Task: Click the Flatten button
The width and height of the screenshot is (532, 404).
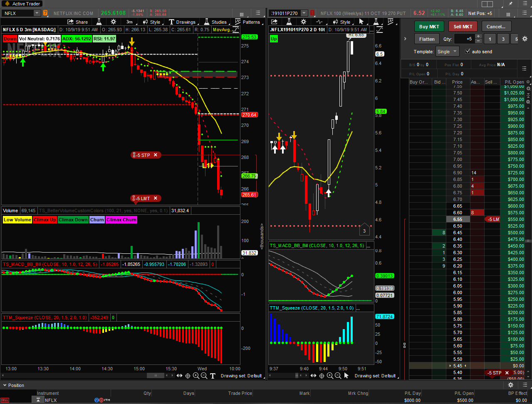Action: point(427,39)
